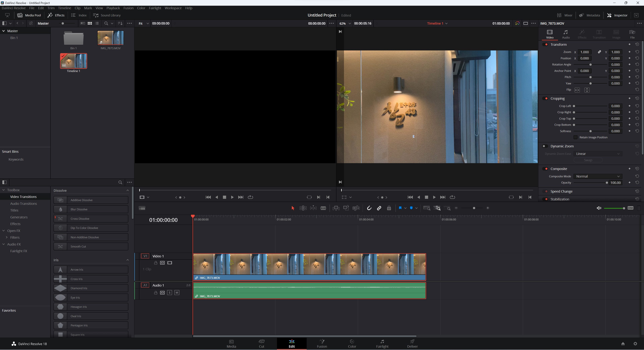Toggle Dynamic Zoom enable switch
Viewport: 644px width, 350px height.
(x=545, y=146)
